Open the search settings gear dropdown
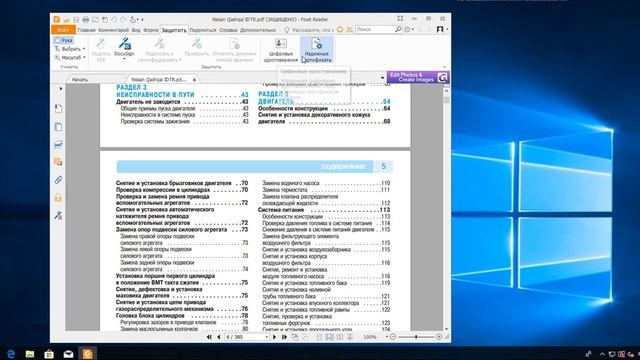This screenshot has height=360, width=640. pyautogui.click(x=408, y=29)
